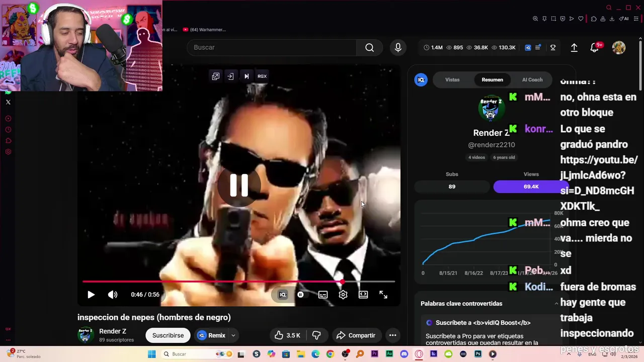Screen dimensions: 644x362
Task: Switch to the Vistas tab
Action: click(x=452, y=80)
